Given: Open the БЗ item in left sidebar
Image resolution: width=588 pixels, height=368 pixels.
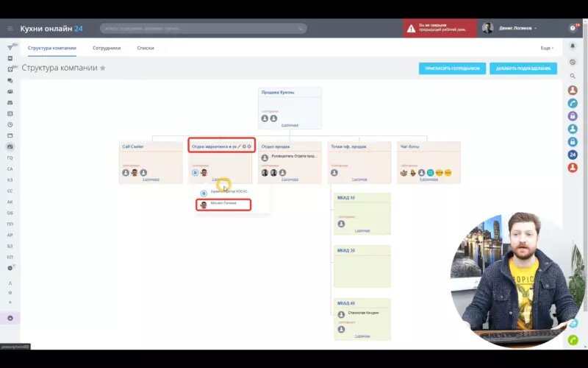Looking at the screenshot, I should [x=10, y=246].
